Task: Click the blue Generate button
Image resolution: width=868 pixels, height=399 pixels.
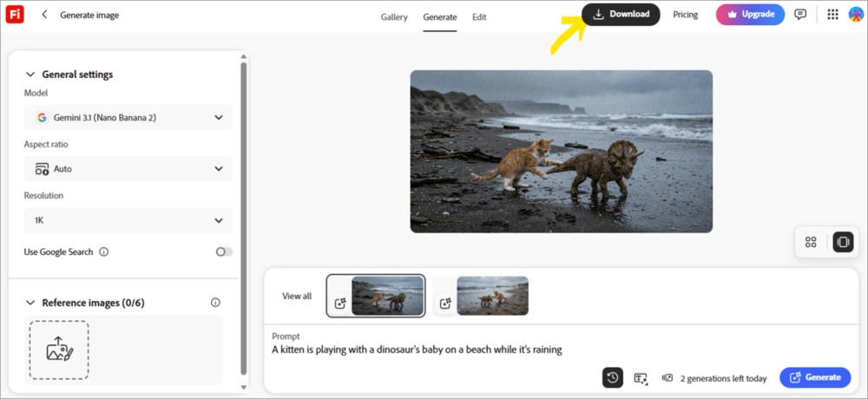Action: coord(815,377)
